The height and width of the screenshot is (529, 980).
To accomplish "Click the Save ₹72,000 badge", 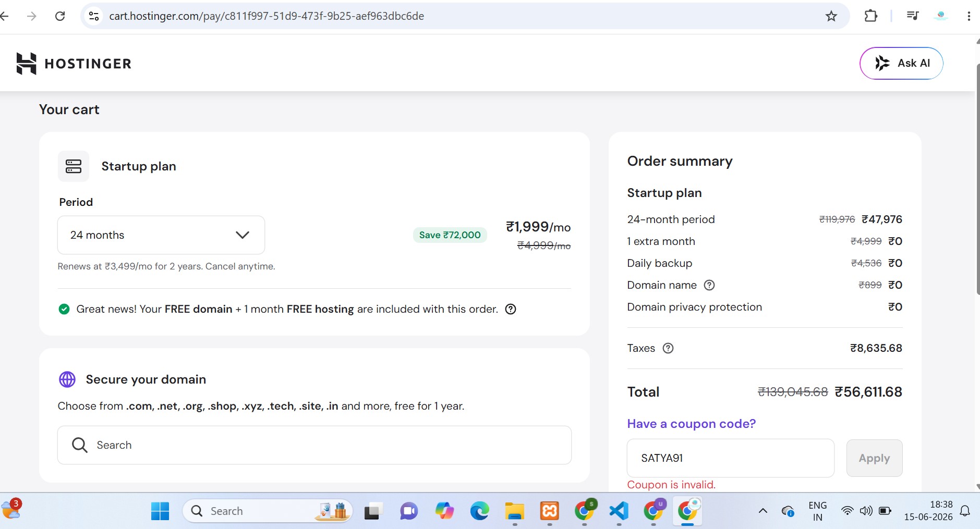I will pyautogui.click(x=450, y=235).
